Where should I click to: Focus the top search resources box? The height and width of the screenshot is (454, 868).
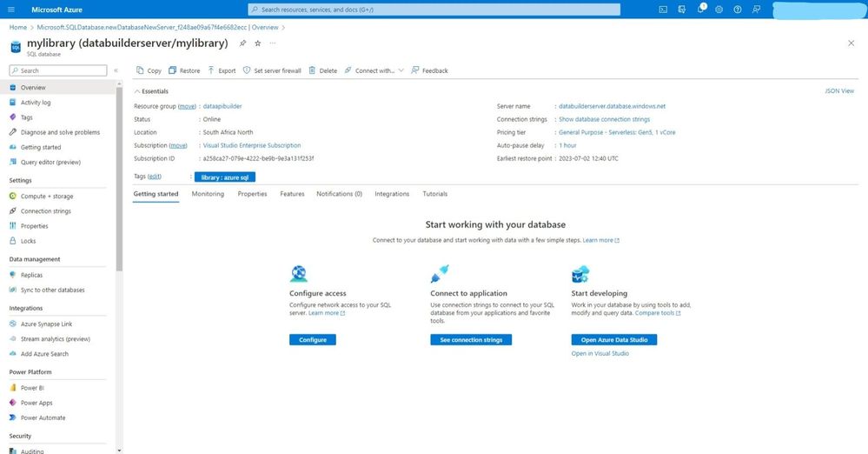(434, 10)
